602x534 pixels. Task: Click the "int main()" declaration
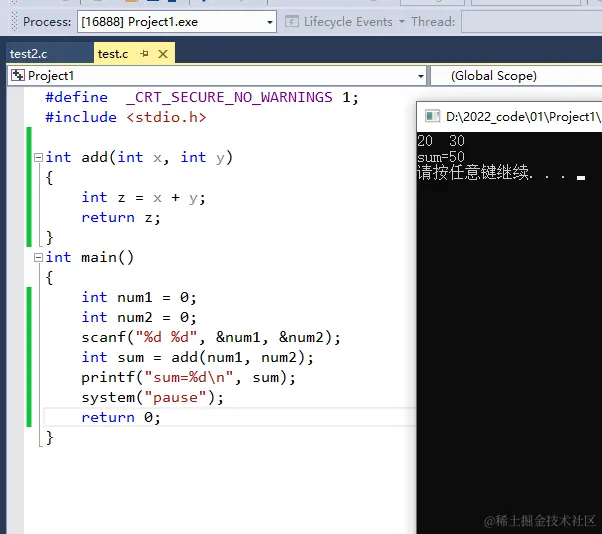(x=89, y=257)
